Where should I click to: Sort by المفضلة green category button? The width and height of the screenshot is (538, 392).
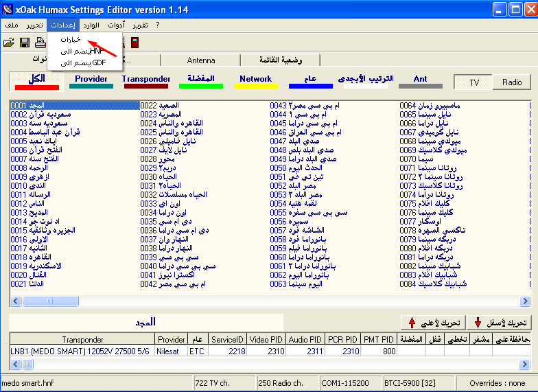pyautogui.click(x=201, y=81)
